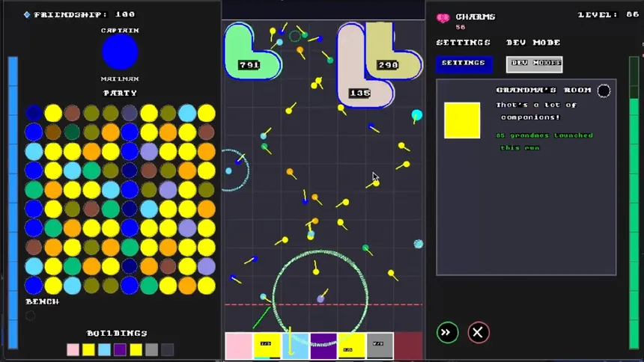The width and height of the screenshot is (644, 362).
Task: Select the empty Bench slot circle
Action: [x=30, y=316]
